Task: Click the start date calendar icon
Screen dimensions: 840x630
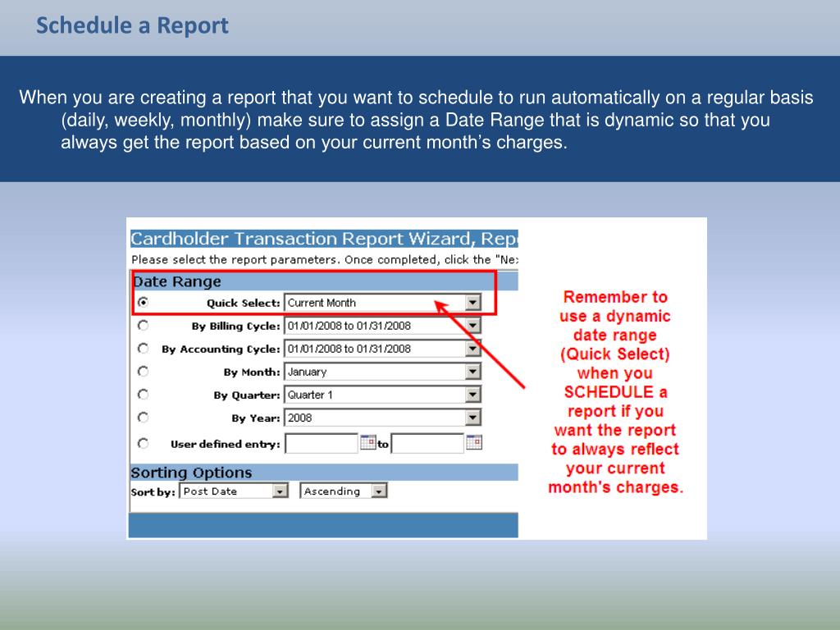Action: click(368, 442)
